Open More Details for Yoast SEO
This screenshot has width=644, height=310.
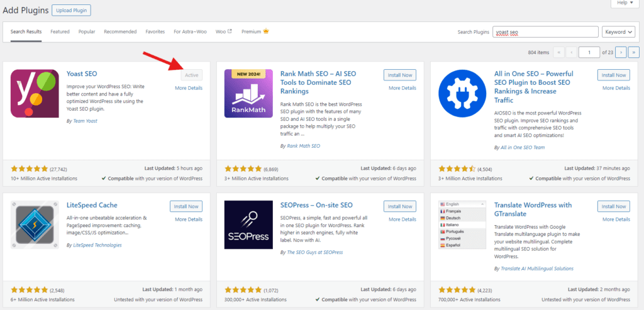tap(189, 88)
